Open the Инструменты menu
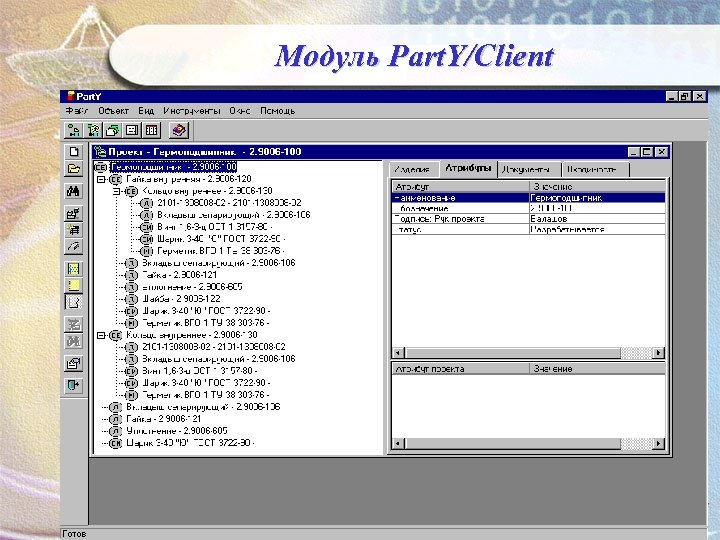 pos(192,111)
